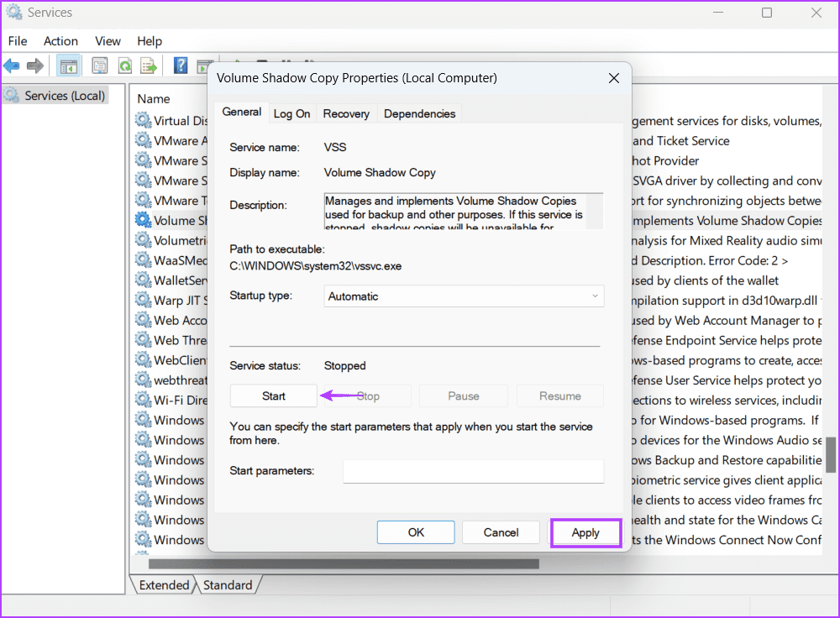This screenshot has width=840, height=618.
Task: Switch to the Recovery tab
Action: pos(346,113)
